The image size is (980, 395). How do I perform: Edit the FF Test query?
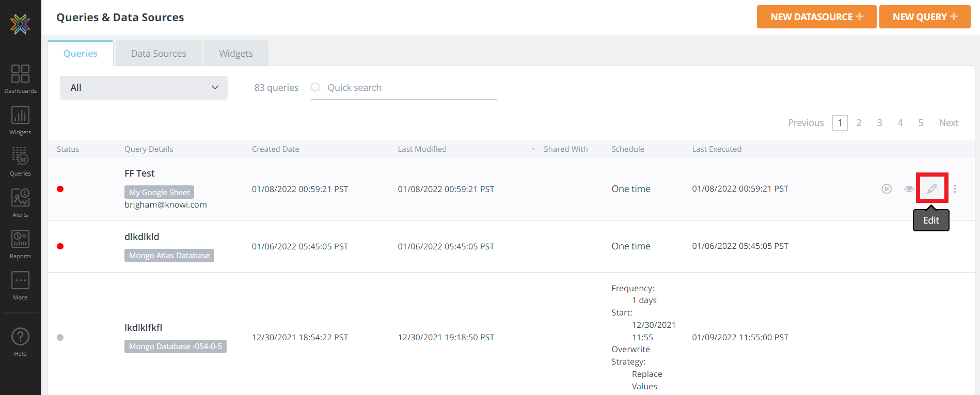[932, 189]
